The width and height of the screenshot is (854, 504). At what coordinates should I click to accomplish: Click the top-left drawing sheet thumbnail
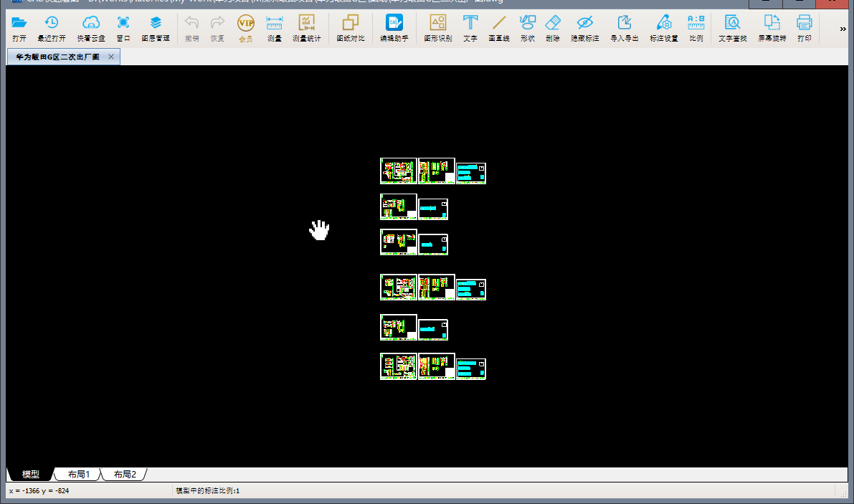398,171
